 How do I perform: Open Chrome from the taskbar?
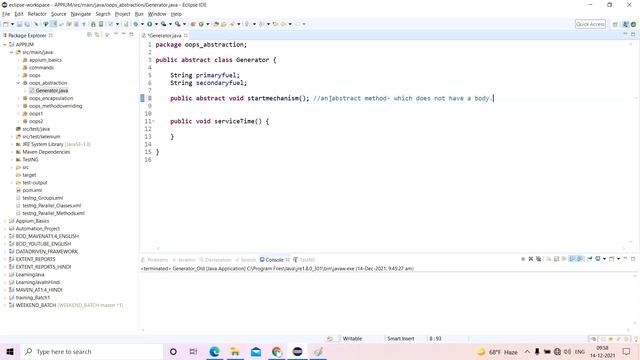point(277,351)
